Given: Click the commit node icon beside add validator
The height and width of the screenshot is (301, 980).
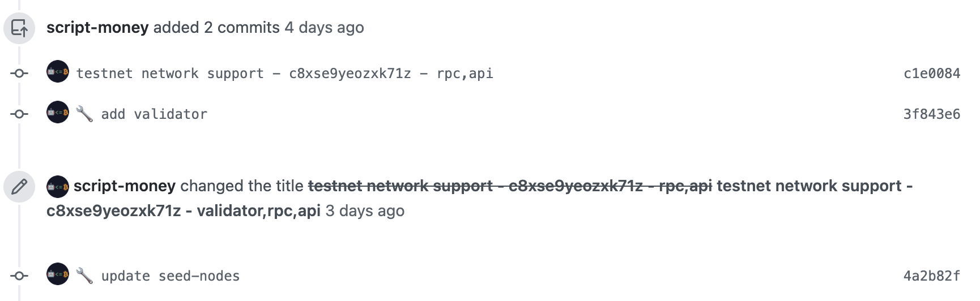Looking at the screenshot, I should point(19,114).
